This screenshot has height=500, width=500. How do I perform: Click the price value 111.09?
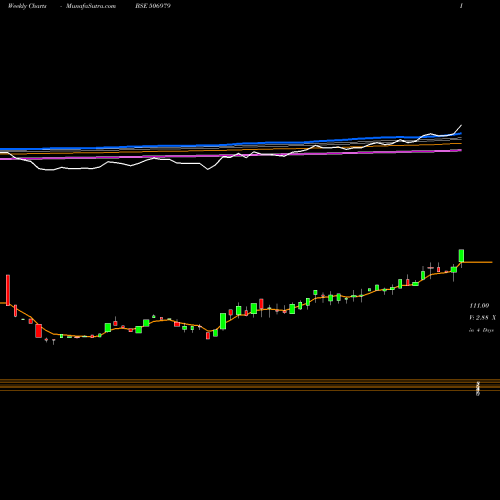pos(479,305)
